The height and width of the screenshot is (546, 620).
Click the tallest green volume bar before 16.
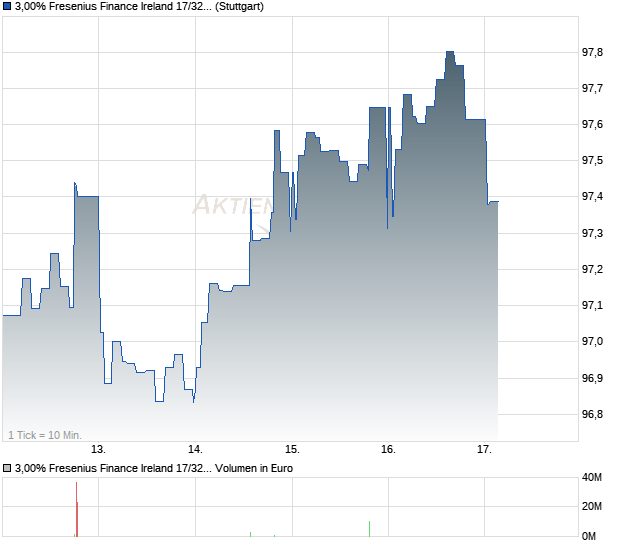point(369,529)
